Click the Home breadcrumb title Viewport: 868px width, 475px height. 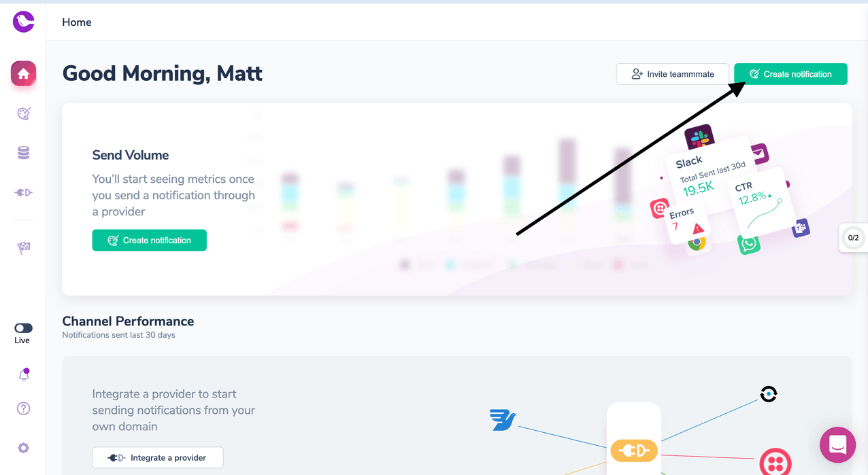pos(77,22)
